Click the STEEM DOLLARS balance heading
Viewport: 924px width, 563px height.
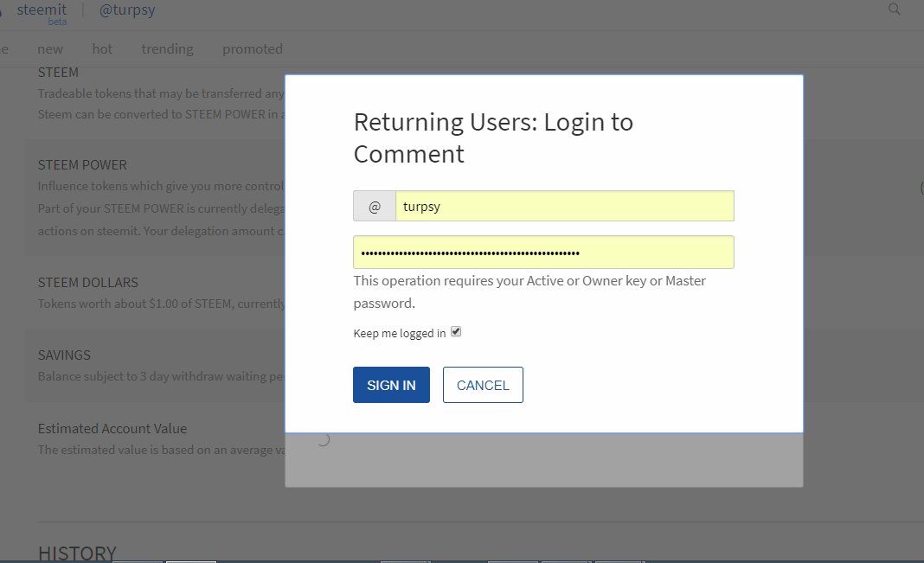(x=88, y=283)
